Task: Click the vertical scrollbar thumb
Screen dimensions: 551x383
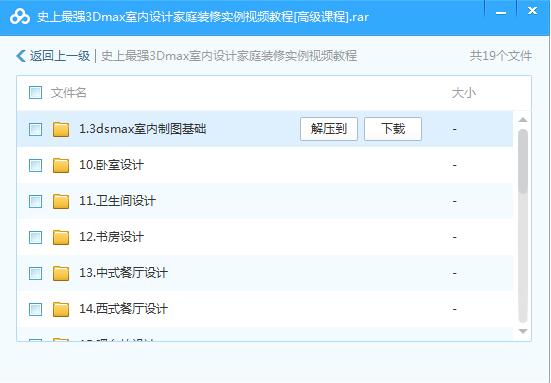Action: [523, 161]
